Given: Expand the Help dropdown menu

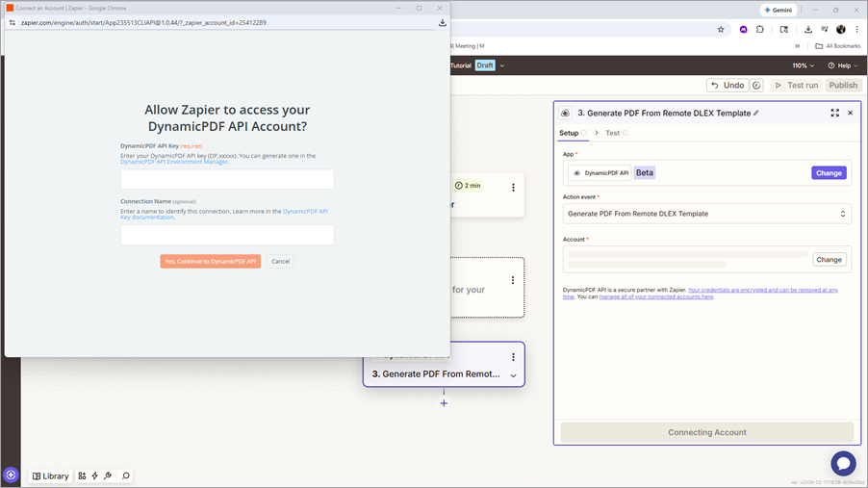Looking at the screenshot, I should coord(844,65).
